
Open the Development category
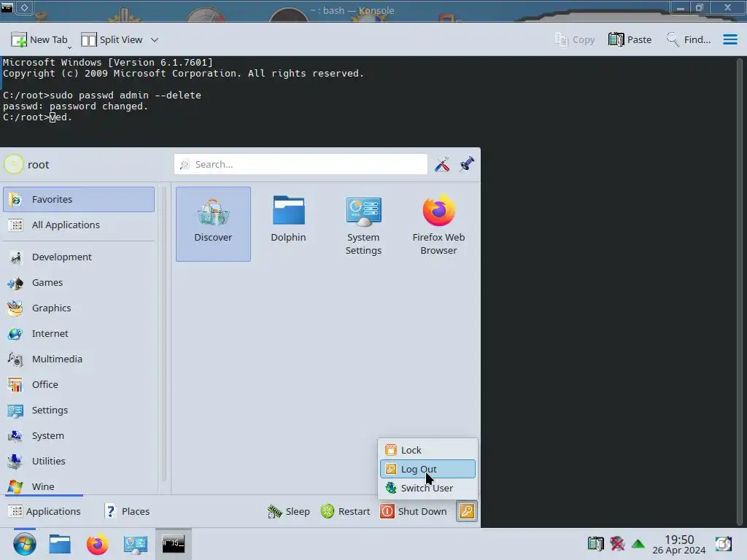click(79, 257)
